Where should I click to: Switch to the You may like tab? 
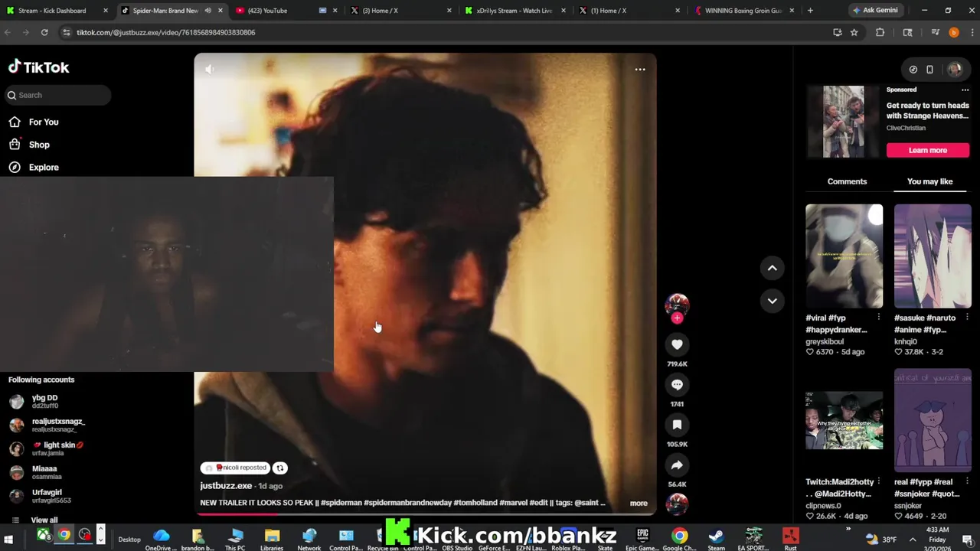pyautogui.click(x=929, y=181)
